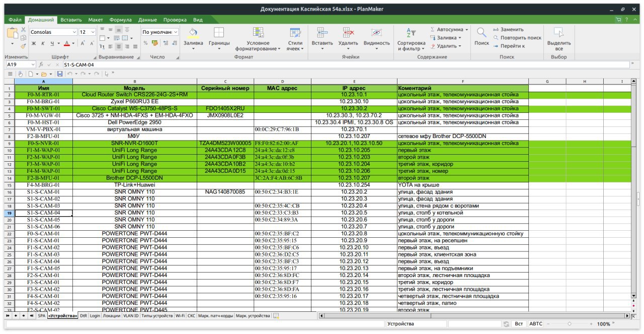Image resolution: width=644 pixels, height=334 pixels.
Task: Switch to the Данные ribbon tab
Action: [147, 20]
